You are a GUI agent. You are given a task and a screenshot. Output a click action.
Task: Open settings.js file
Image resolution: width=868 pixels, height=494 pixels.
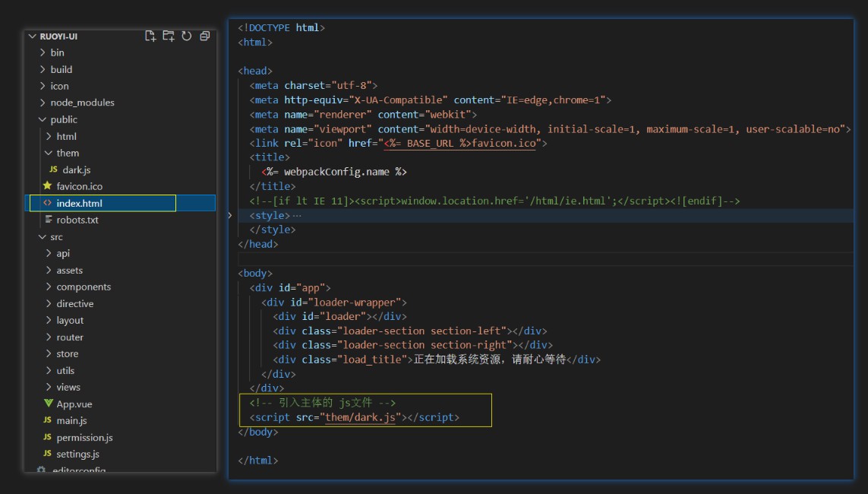point(77,454)
